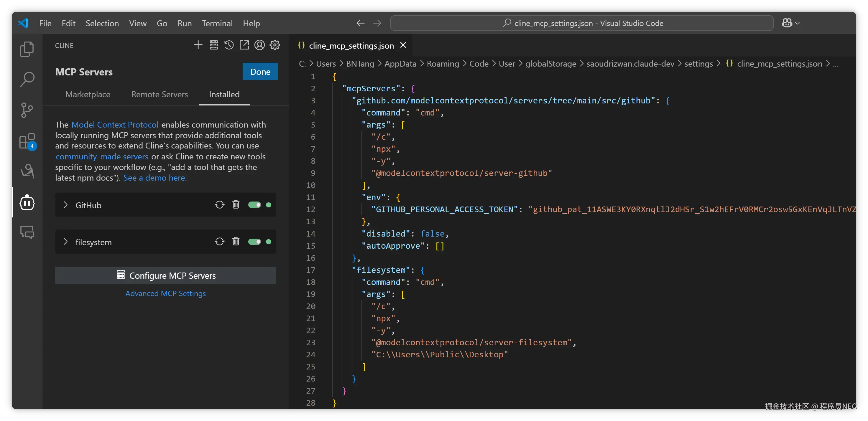Restart the GitHub MCP server

tap(219, 205)
